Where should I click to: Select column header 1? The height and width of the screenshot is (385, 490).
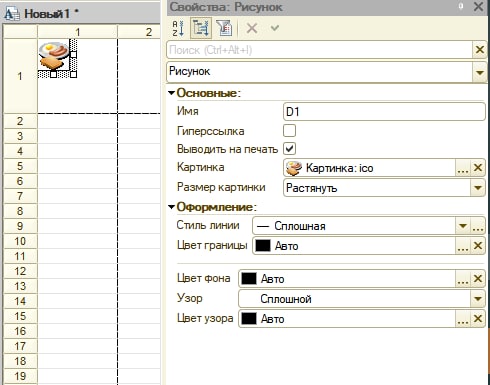(x=77, y=32)
